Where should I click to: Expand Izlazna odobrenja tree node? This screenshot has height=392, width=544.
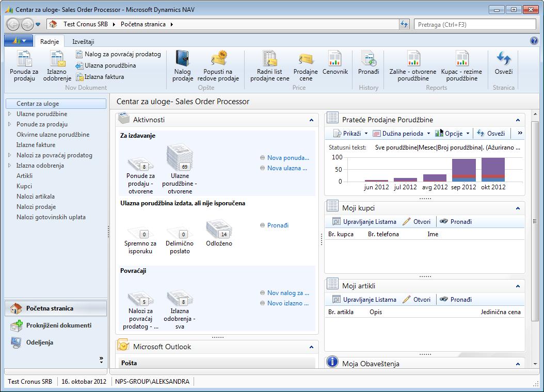(x=9, y=166)
